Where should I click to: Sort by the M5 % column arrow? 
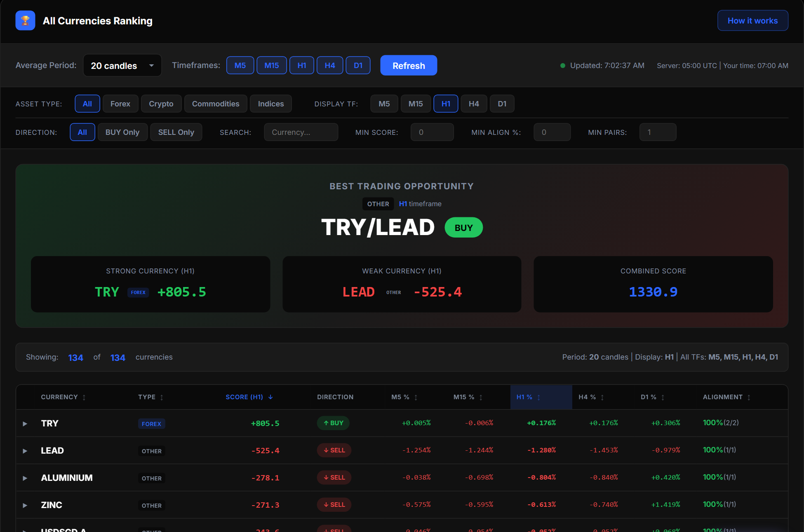pos(416,397)
